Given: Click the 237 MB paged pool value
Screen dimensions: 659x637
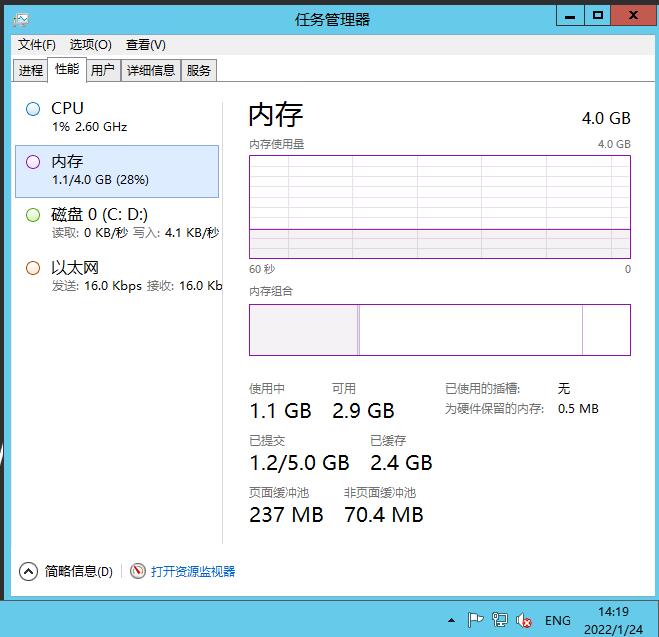Looking at the screenshot, I should point(286,515).
